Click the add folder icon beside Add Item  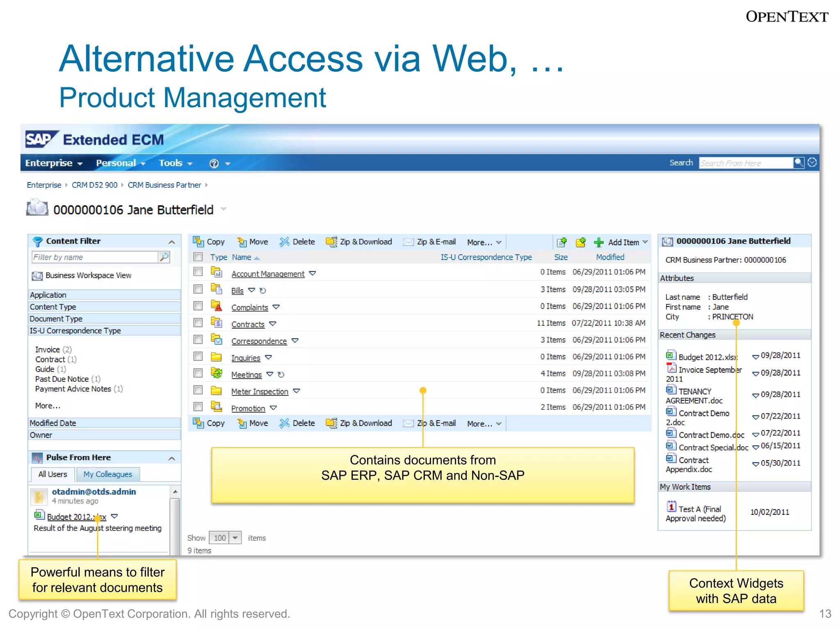click(x=580, y=242)
